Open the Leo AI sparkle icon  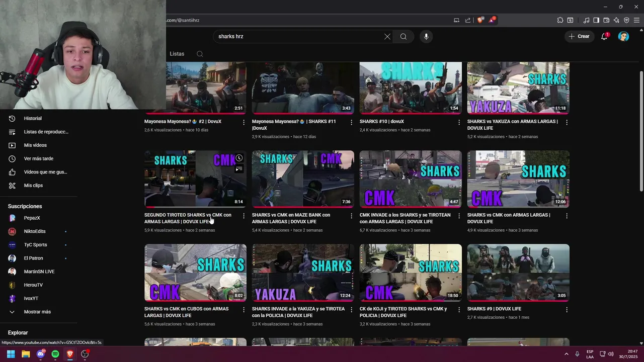tap(616, 20)
